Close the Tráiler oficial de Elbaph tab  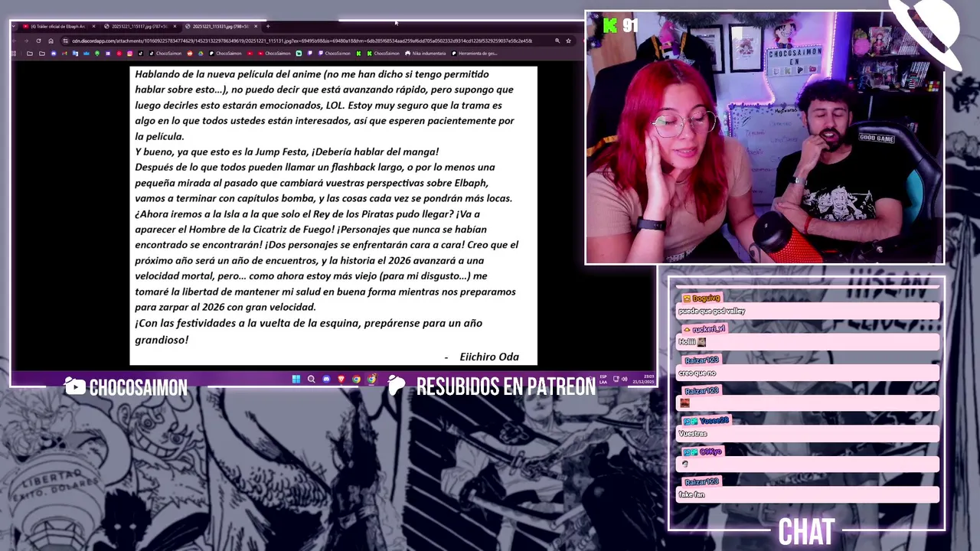pos(94,26)
